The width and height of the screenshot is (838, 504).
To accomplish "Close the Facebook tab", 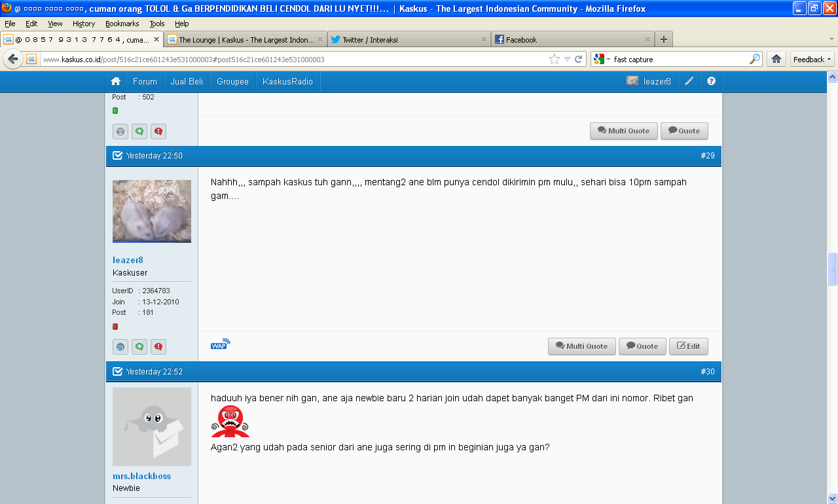I will (647, 39).
